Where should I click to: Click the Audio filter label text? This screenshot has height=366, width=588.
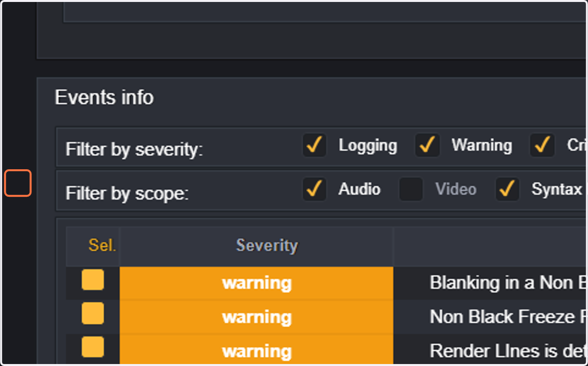(359, 189)
